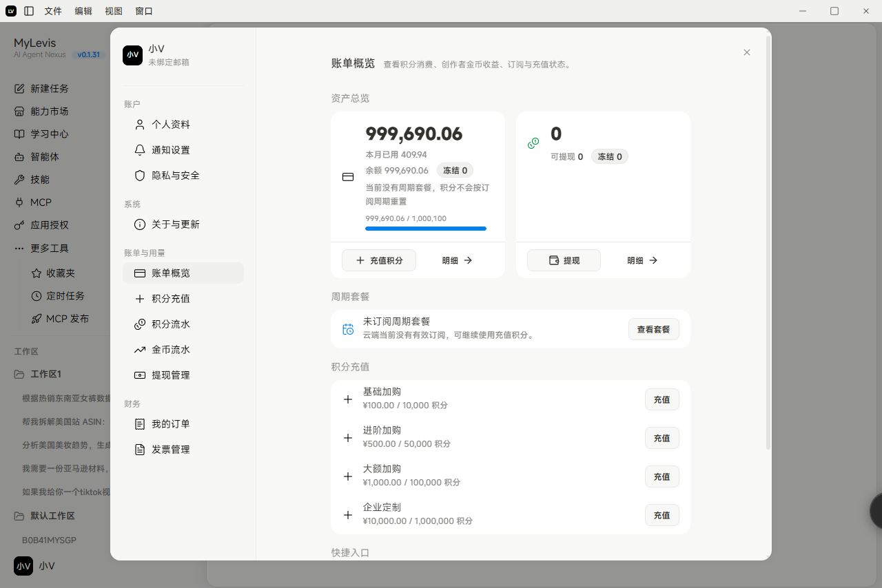
Task: Click the coins icon for 积分流水
Action: coord(140,324)
